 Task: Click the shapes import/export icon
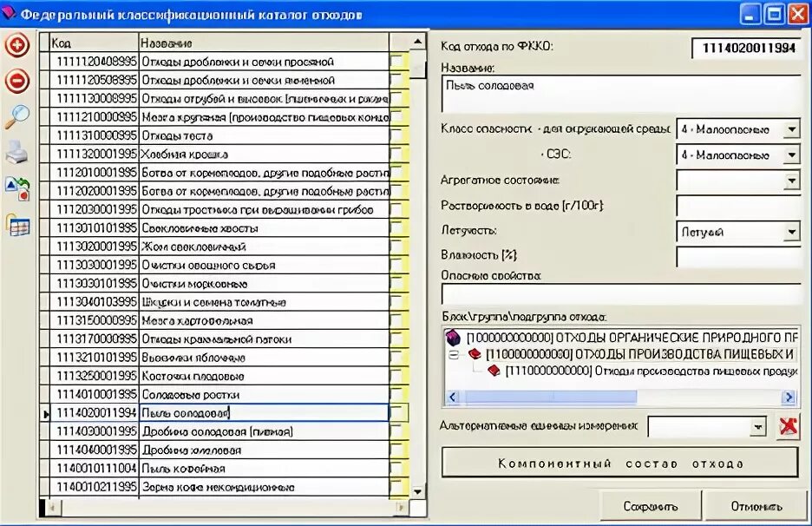17,189
